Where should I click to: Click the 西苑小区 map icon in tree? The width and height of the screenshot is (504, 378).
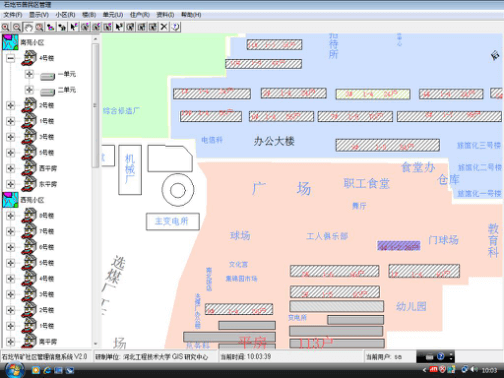[10, 200]
